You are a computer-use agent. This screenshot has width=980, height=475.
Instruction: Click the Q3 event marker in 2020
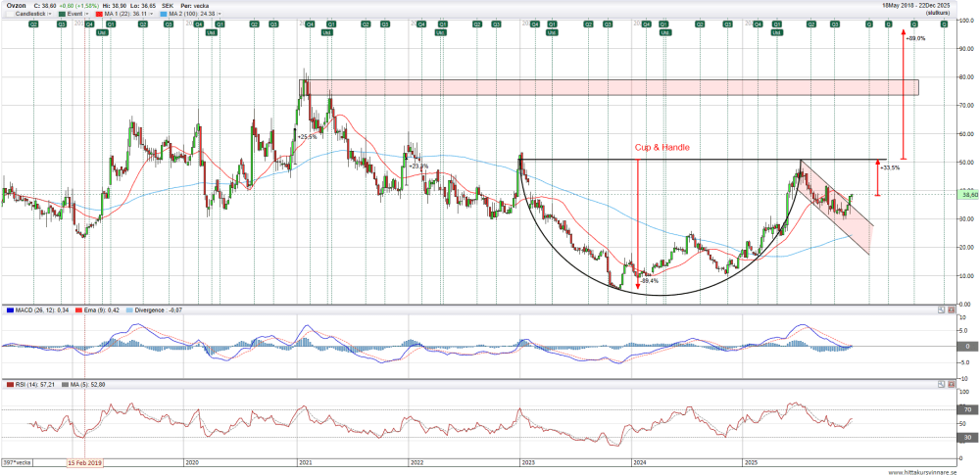273,24
